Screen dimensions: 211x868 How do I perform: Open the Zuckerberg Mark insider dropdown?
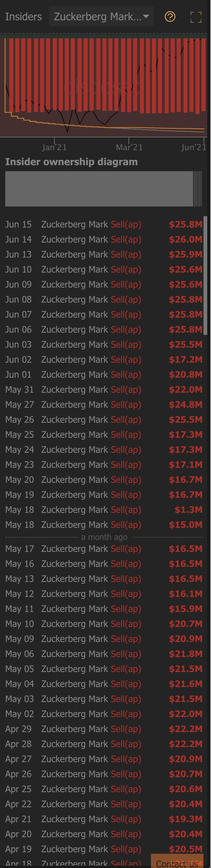[101, 17]
